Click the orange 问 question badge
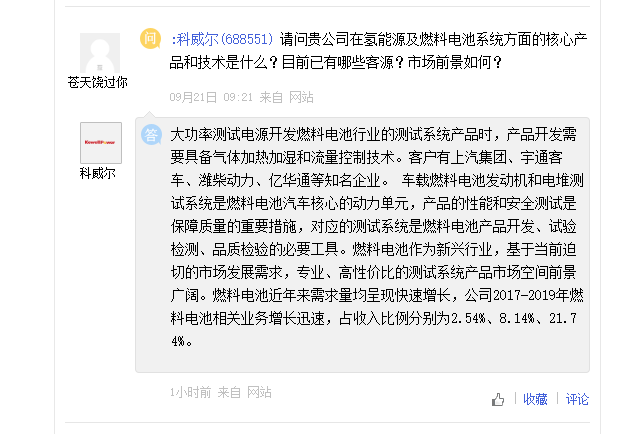Viewport: 644px width, 434px height. [150, 39]
